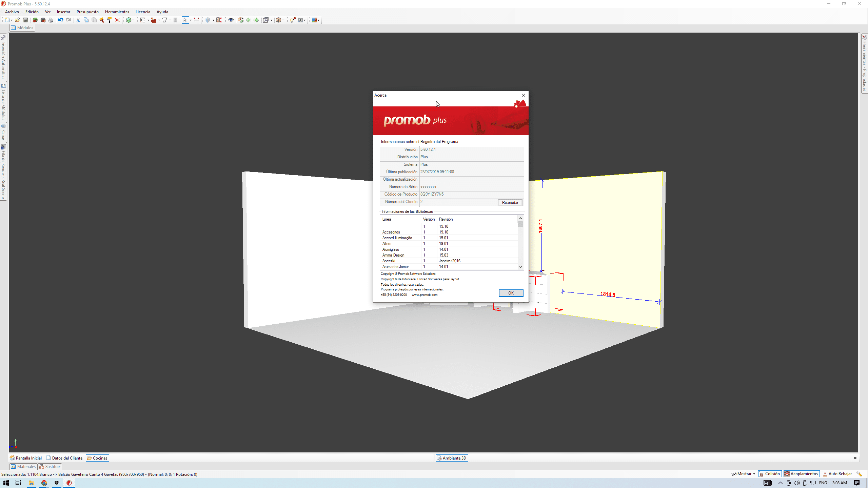The height and width of the screenshot is (488, 868).
Task: Click OK in the Acerca dialog
Action: pyautogui.click(x=511, y=293)
